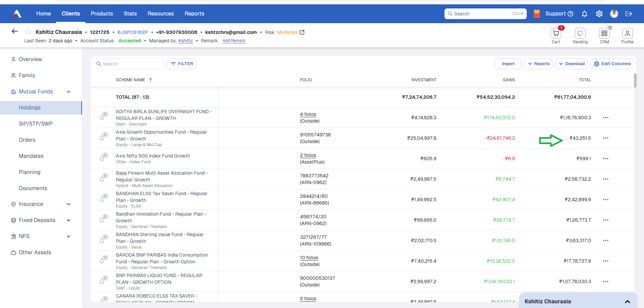Image resolution: width=644 pixels, height=308 pixels.
Task: Open more options for Baroda BNP Consumption row
Action: click(x=606, y=261)
